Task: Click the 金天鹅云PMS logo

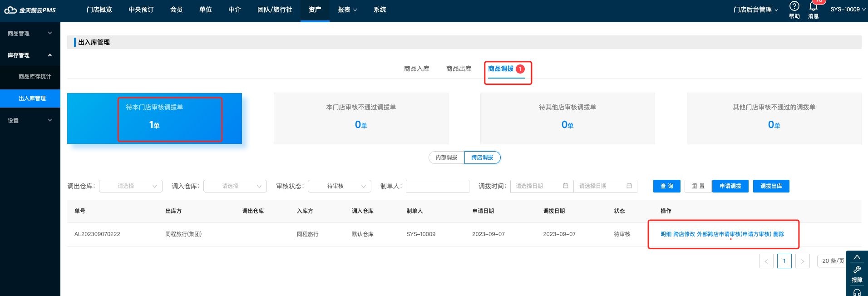Action: click(x=30, y=10)
